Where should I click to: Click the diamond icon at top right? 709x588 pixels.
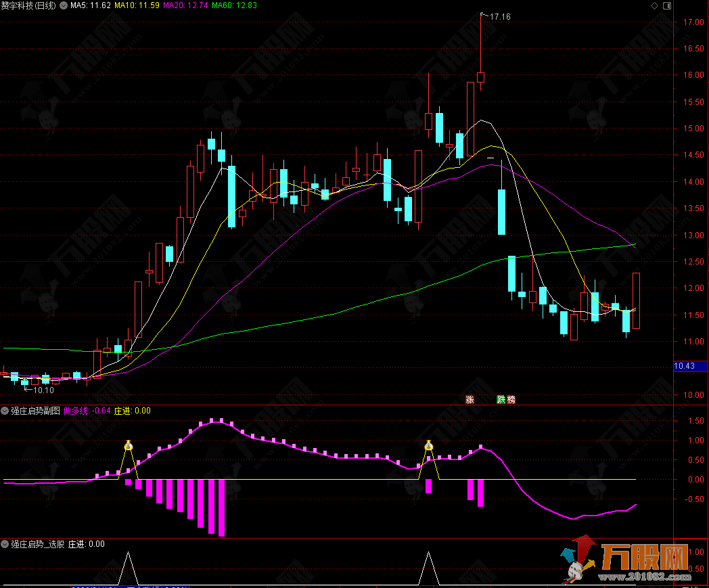click(654, 5)
